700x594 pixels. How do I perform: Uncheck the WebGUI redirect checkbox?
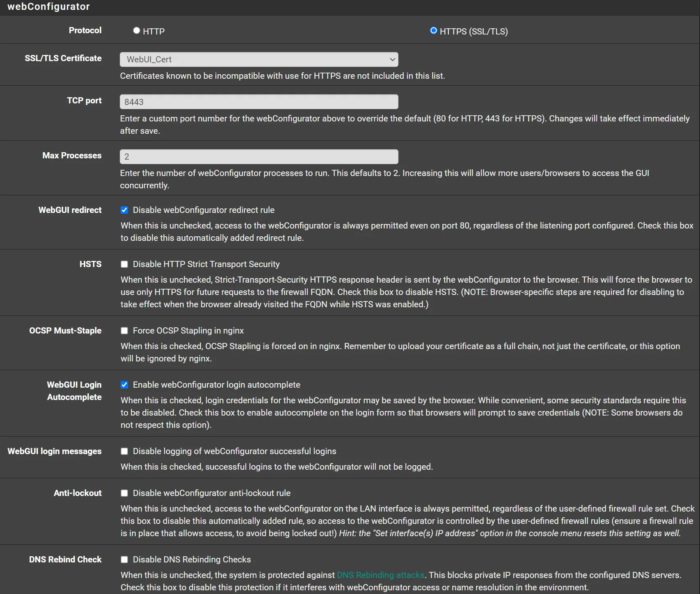[x=124, y=210]
